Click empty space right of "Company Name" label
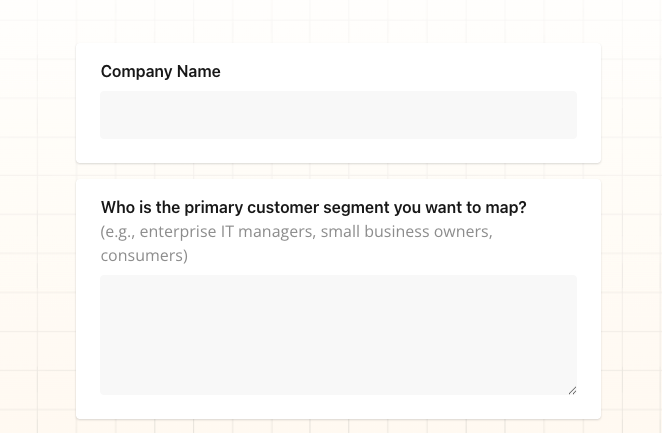Screen dimensions: 662x433 [400, 72]
